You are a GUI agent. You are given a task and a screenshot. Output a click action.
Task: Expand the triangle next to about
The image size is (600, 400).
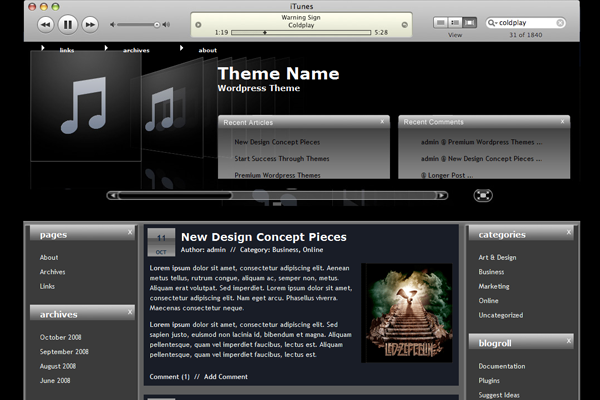pos(181,48)
